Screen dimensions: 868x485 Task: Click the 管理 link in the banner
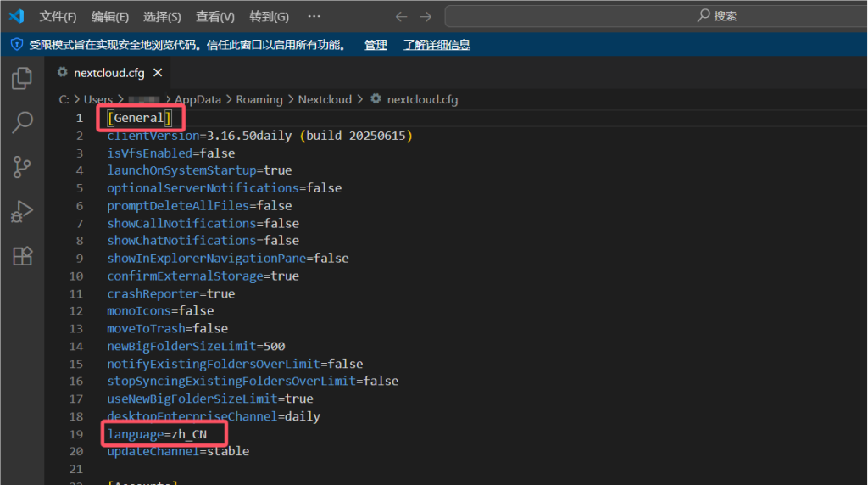coord(376,45)
